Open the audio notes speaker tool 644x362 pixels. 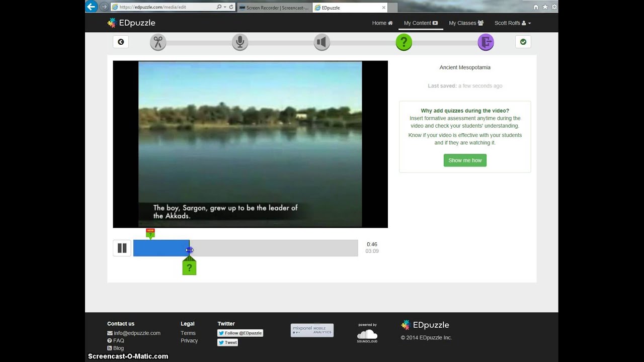[322, 42]
